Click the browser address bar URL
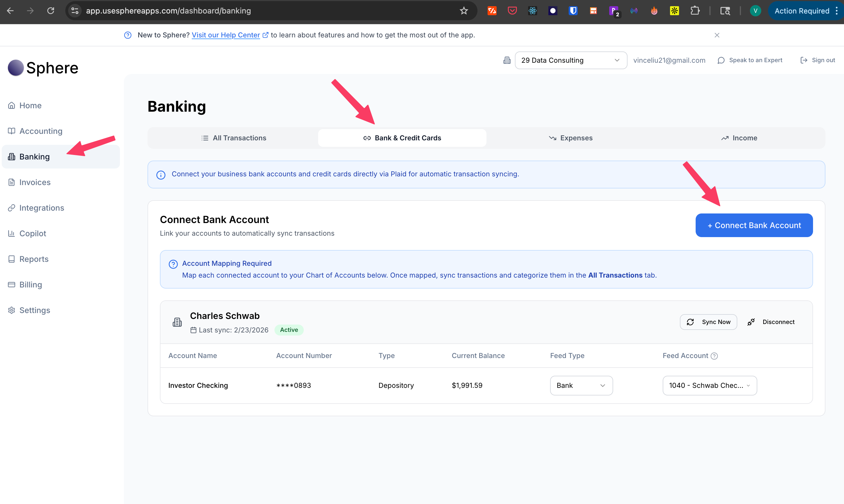 point(168,11)
